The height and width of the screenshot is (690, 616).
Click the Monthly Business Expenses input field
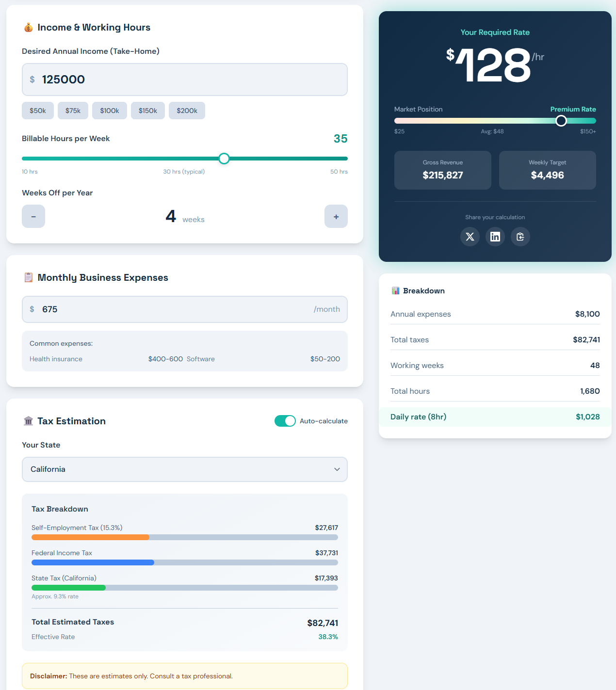point(184,309)
